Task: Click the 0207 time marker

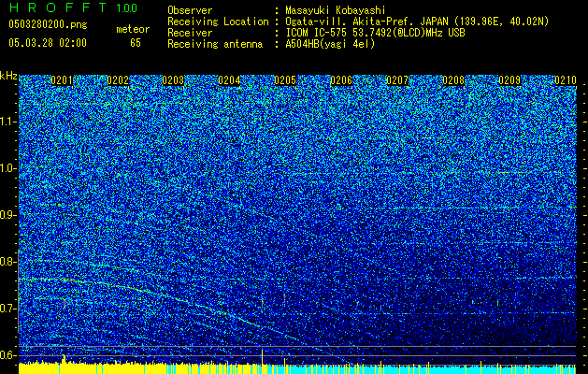Action: coord(397,80)
